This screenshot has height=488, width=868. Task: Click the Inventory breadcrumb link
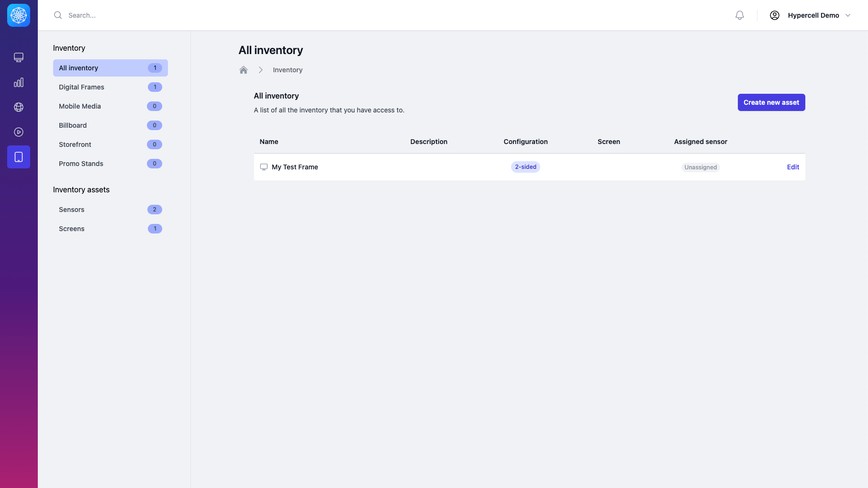tap(288, 70)
